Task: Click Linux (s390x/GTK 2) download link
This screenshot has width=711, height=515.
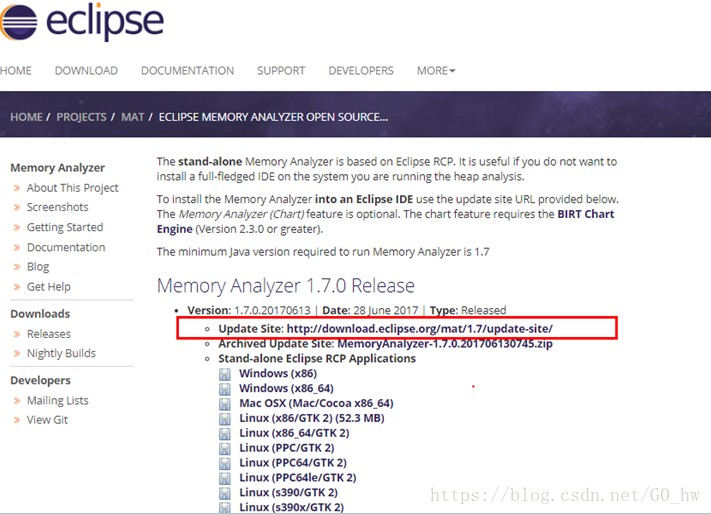Action: click(x=292, y=507)
